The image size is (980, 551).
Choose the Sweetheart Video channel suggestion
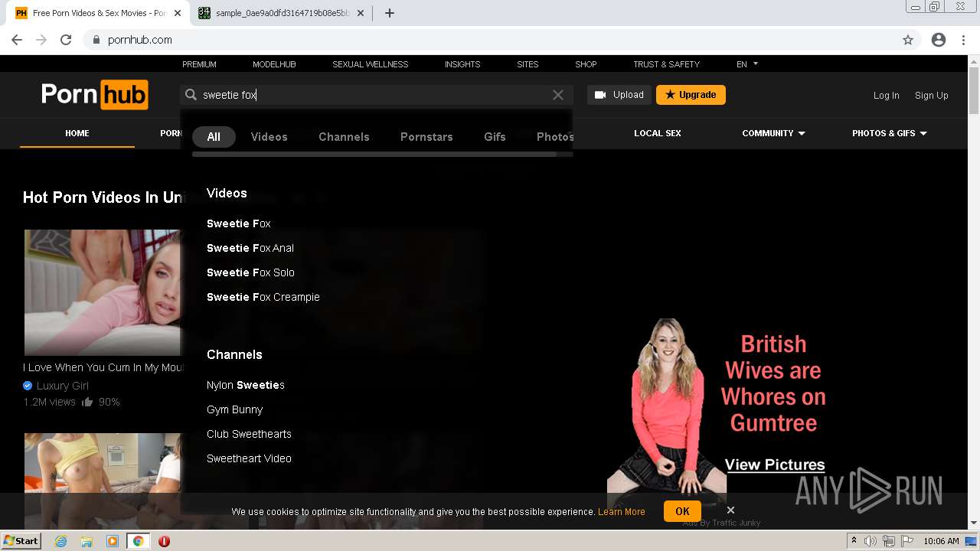[249, 458]
